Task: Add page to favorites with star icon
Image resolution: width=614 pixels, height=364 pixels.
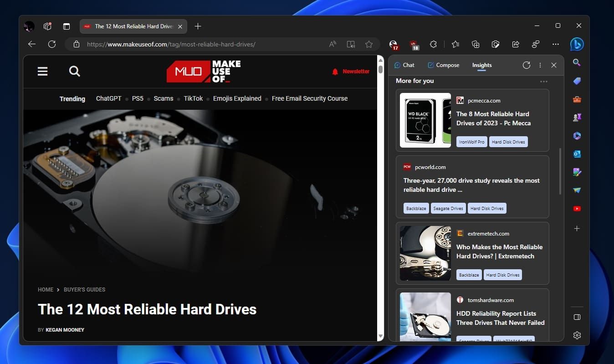Action: [369, 44]
